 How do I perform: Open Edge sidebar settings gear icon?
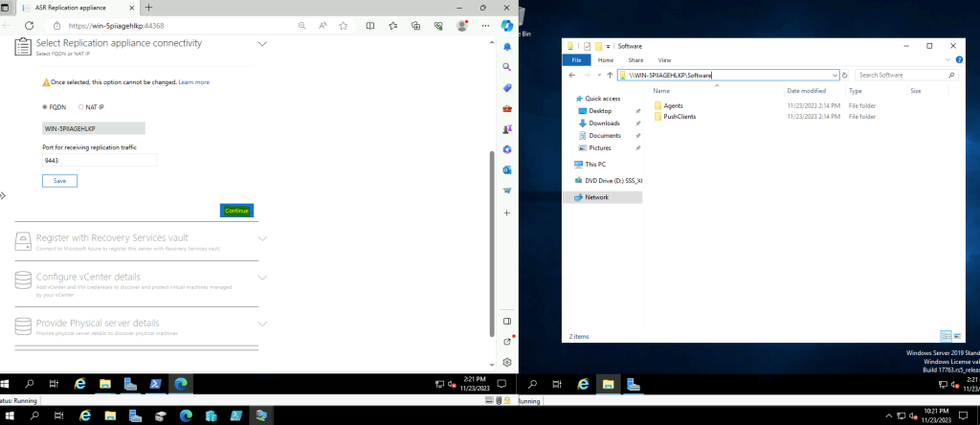click(x=507, y=362)
